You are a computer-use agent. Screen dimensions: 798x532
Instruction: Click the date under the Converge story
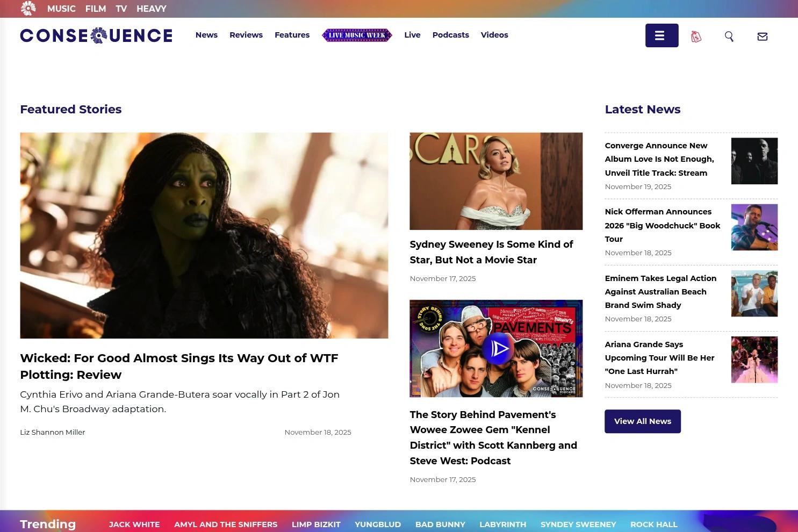coord(638,187)
